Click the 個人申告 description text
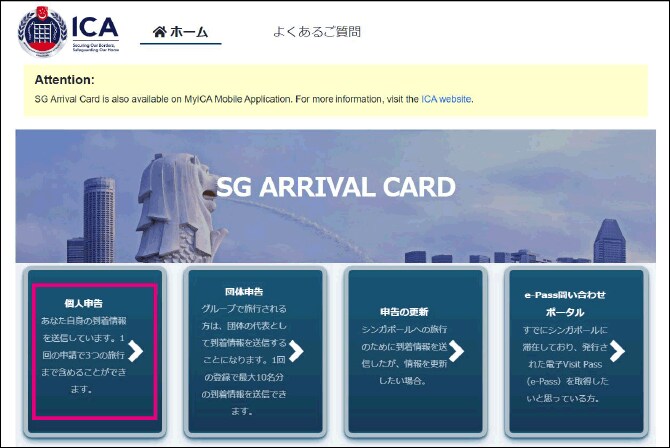The image size is (670, 448). pyautogui.click(x=83, y=355)
